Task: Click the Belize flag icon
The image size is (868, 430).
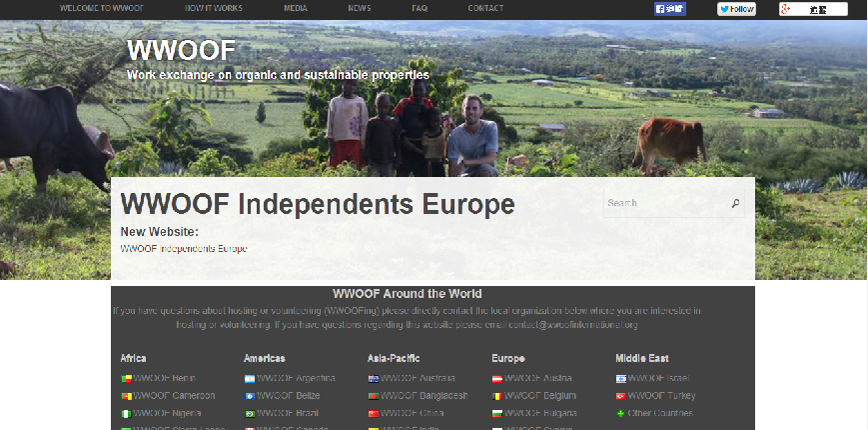Action: coord(250,396)
